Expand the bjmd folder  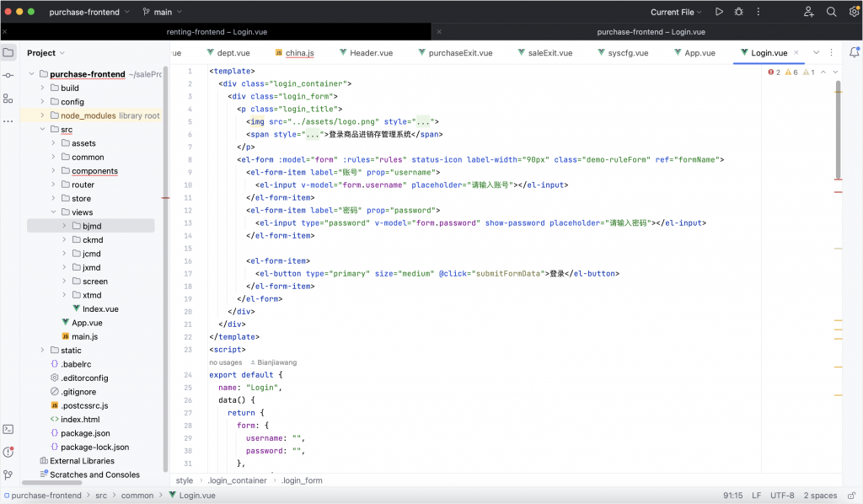click(x=65, y=226)
